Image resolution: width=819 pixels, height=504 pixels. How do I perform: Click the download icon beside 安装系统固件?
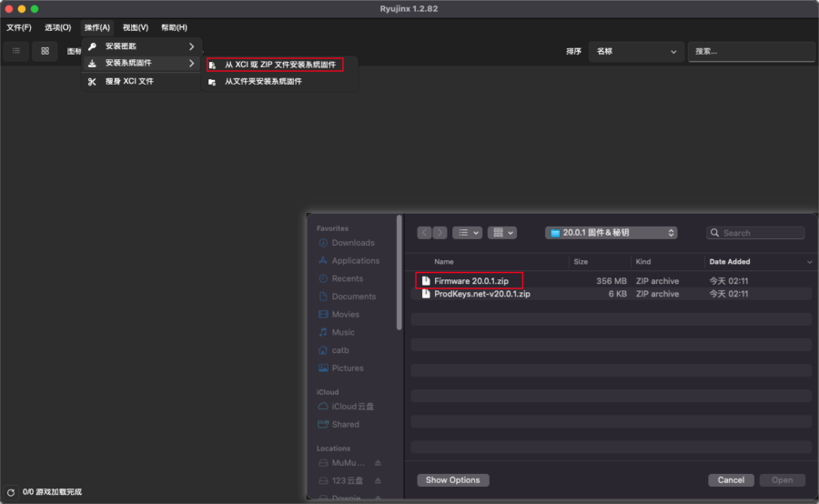point(92,63)
